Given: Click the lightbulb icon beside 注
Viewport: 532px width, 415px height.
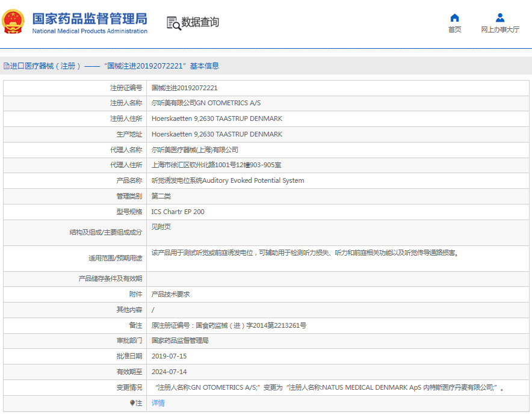Looking at the screenshot, I should click(132, 403).
